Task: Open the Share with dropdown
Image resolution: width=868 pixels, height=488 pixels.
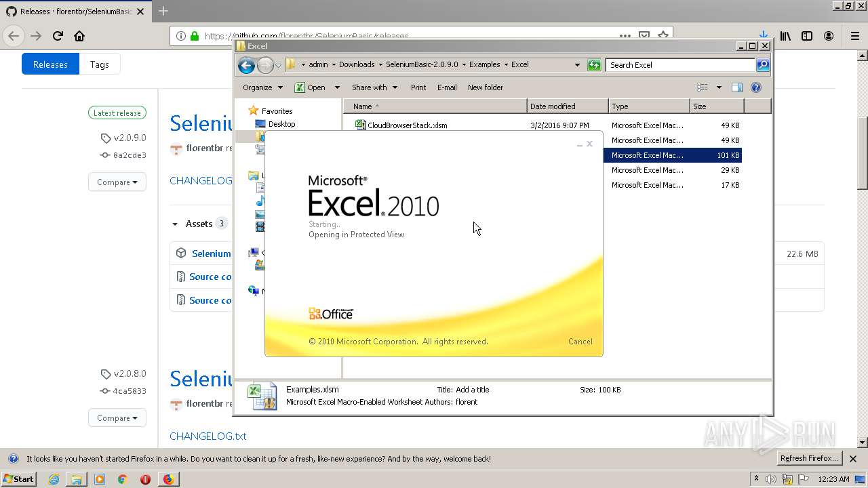Action: [374, 87]
